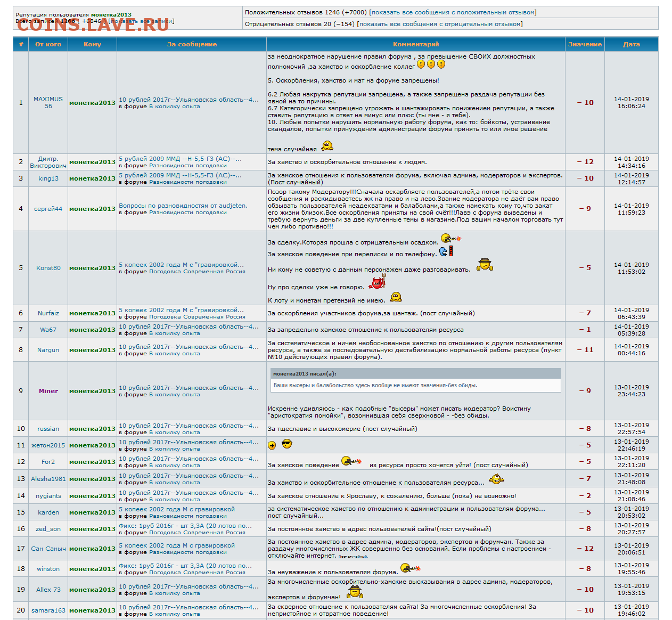672x620 pixels.
Task: Open 'Фикс: 1руб 2016г' post in row 16
Action: [185, 526]
